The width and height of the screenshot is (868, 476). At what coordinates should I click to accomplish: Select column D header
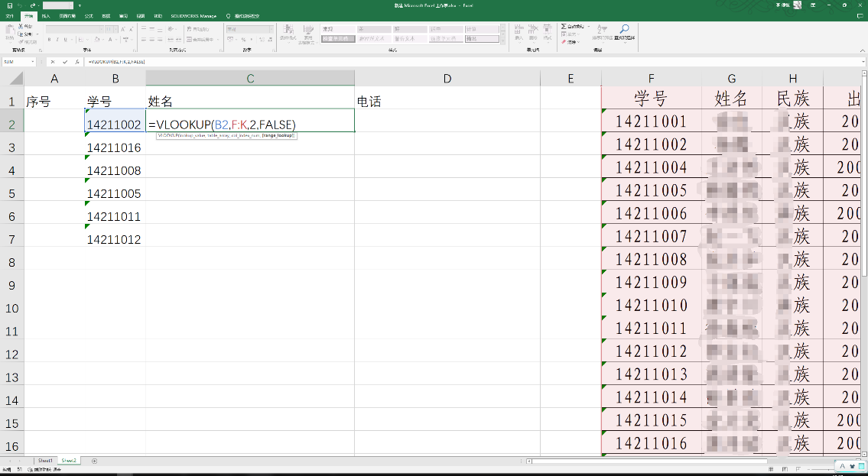pos(447,79)
